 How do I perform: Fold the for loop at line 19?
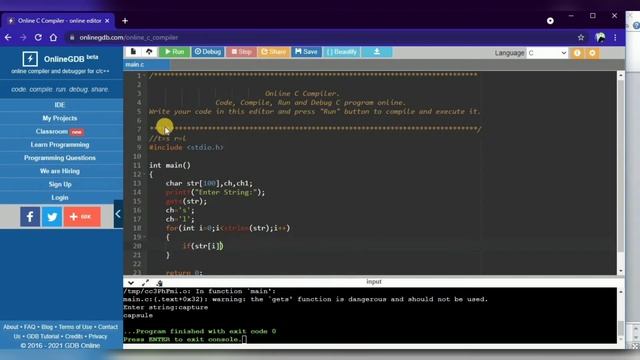(144, 237)
